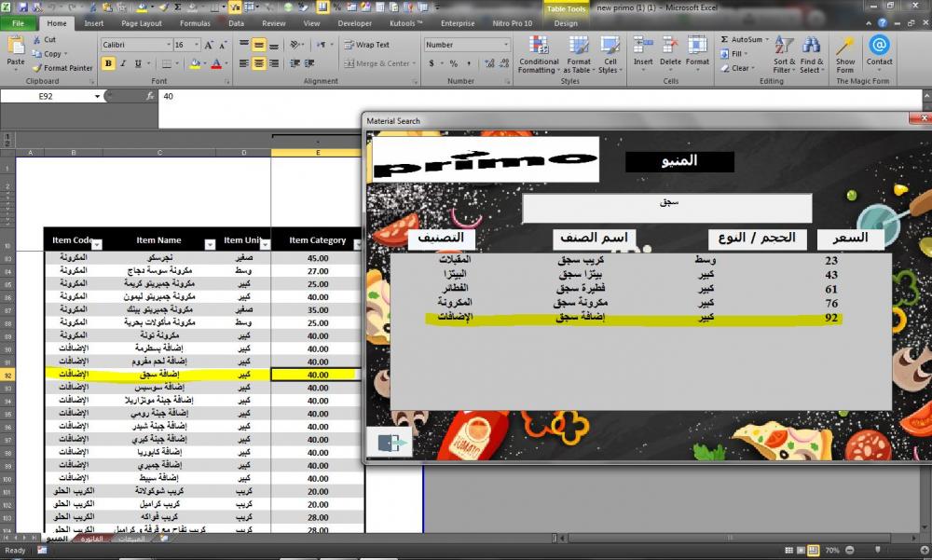Click the AutoSum button
Viewport: 932px width, 560px height.
tap(741, 40)
